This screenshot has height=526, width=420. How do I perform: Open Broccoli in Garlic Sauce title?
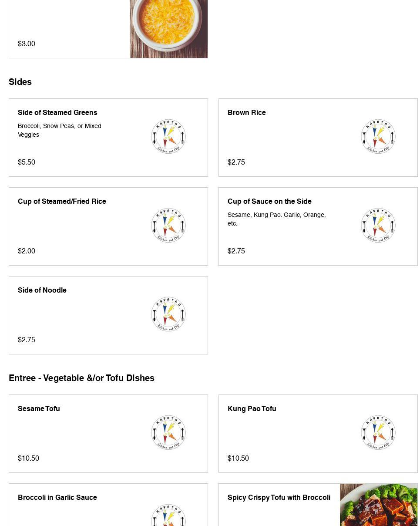[57, 497]
